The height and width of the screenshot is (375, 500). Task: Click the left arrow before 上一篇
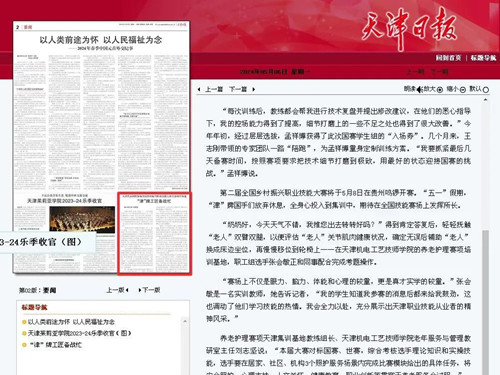pyautogui.click(x=199, y=89)
